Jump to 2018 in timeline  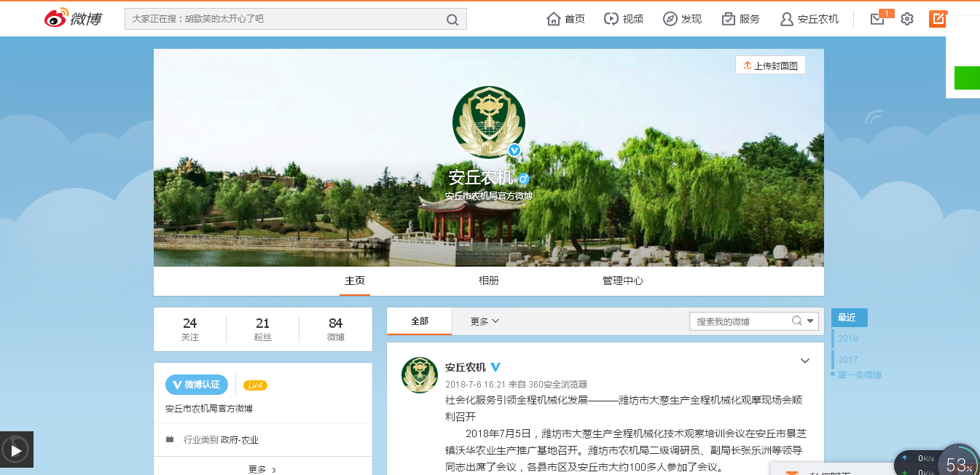[x=848, y=339]
